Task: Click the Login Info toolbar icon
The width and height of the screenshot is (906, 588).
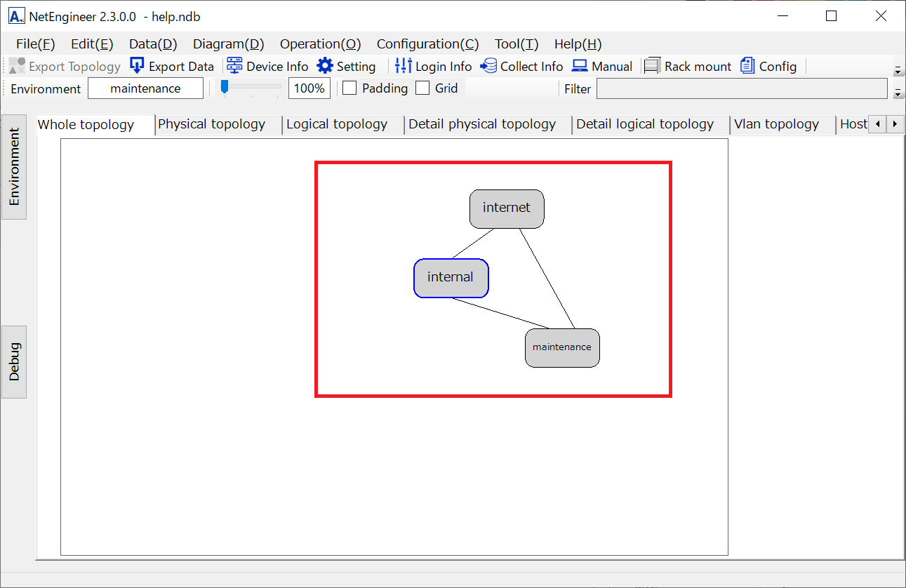Action: click(x=404, y=66)
